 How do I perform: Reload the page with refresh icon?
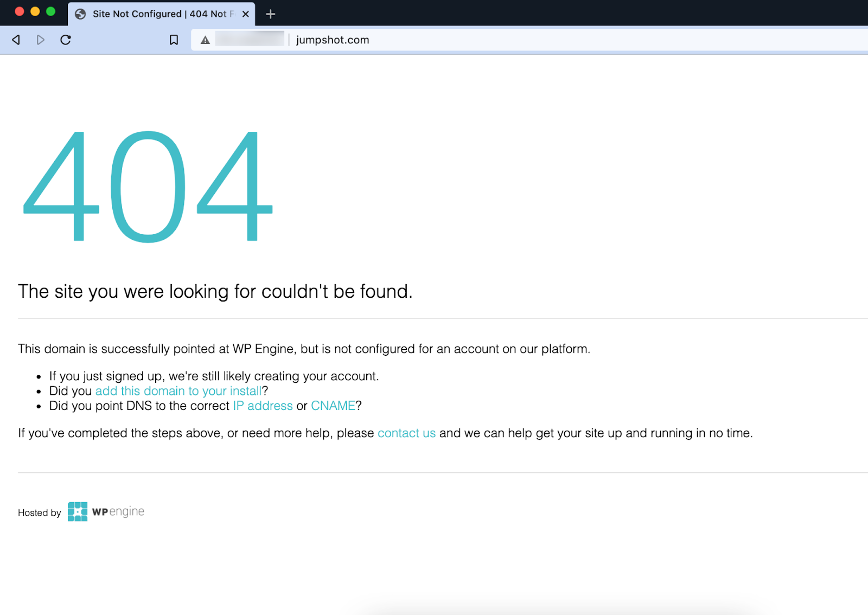66,40
